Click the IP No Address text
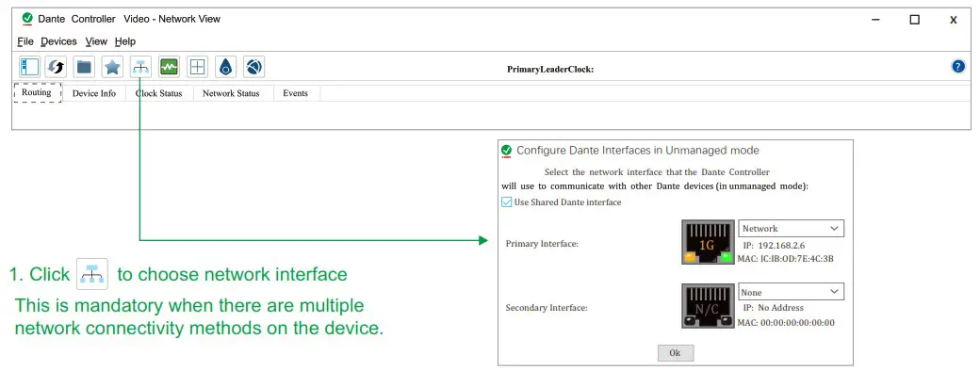This screenshot has height=387, width=980. (773, 308)
